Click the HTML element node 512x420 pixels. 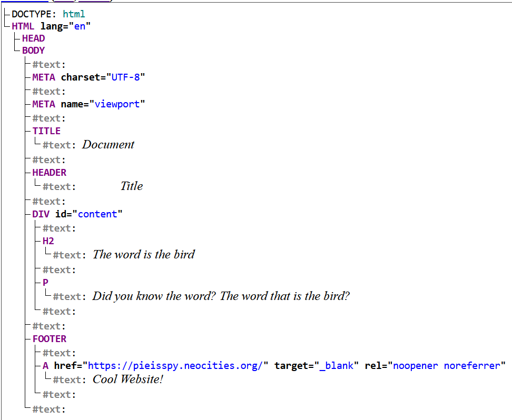point(23,26)
